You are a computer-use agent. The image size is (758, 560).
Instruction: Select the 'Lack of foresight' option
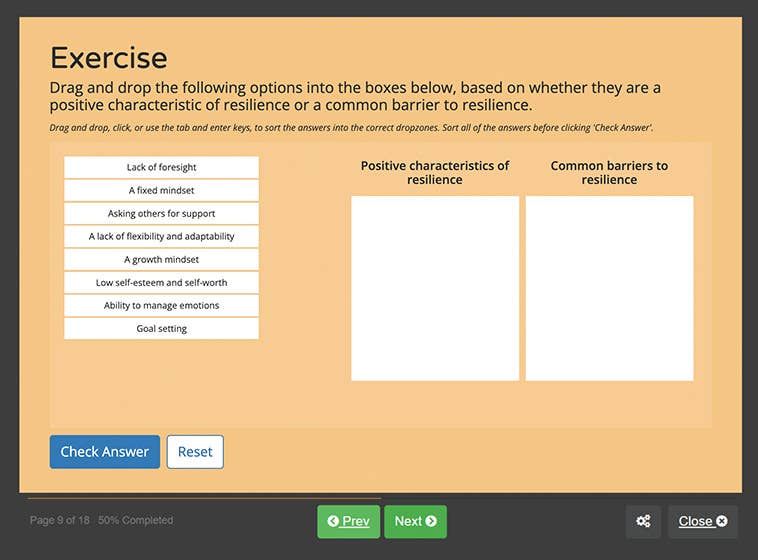pyautogui.click(x=161, y=167)
